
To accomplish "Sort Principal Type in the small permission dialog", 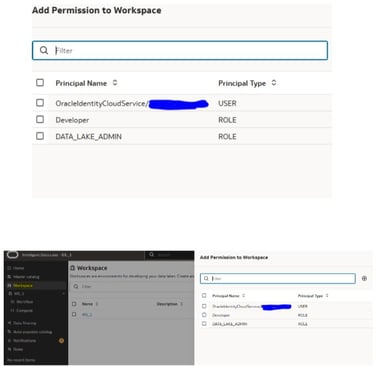I will 327,296.
